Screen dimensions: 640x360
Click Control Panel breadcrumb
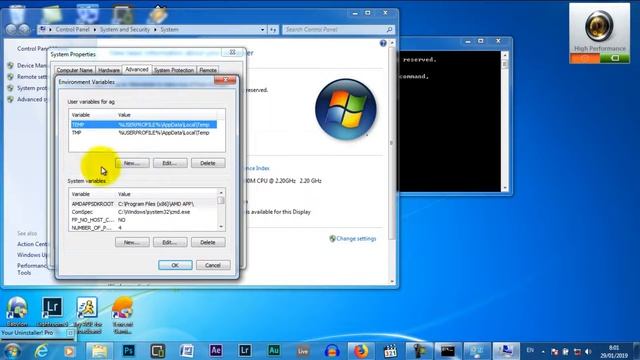click(x=72, y=29)
